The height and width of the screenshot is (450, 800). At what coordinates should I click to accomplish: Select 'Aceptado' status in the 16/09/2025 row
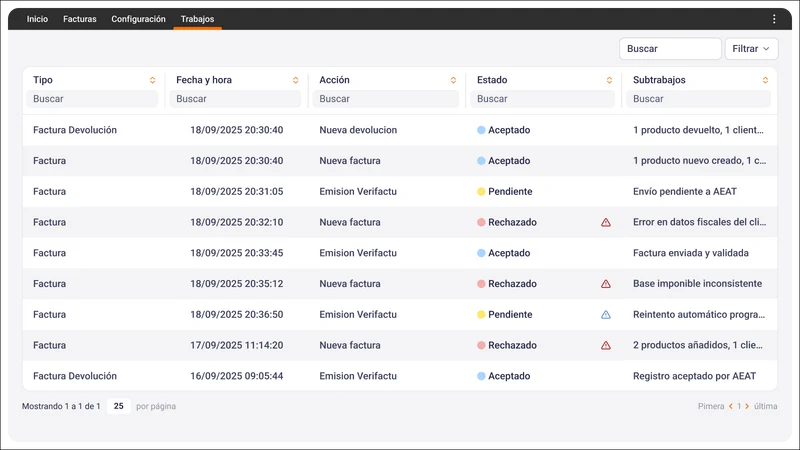click(509, 376)
